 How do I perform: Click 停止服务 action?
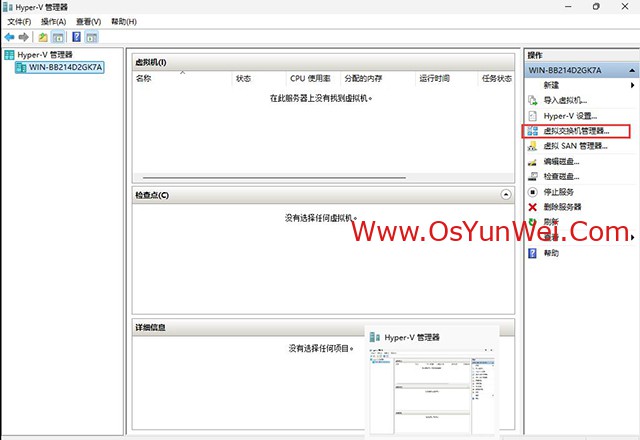click(558, 192)
